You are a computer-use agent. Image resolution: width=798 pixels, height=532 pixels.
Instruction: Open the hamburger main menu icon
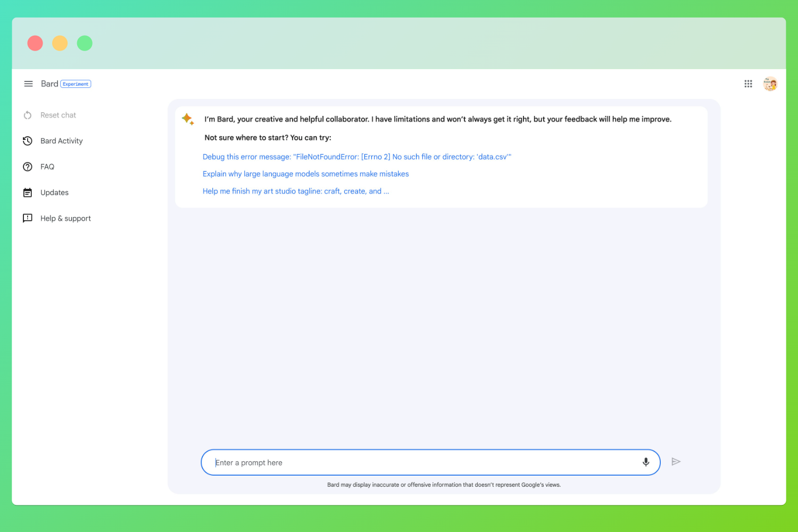coord(28,84)
